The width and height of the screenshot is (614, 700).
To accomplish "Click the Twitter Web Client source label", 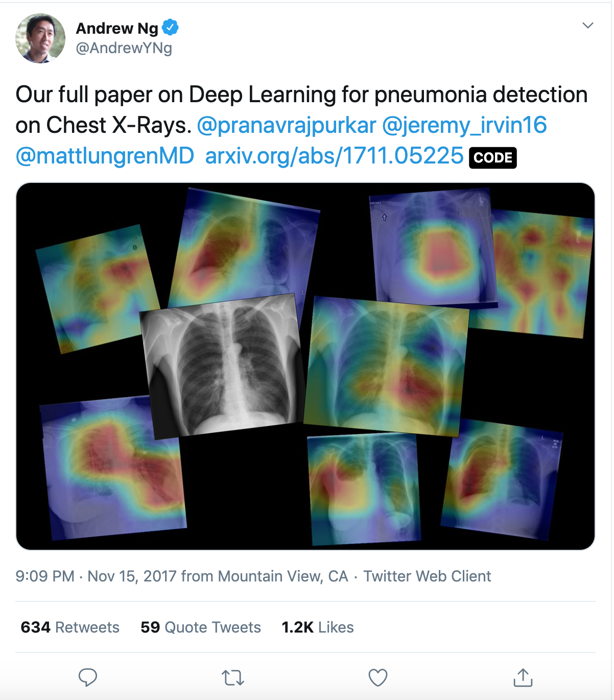I will tap(427, 576).
